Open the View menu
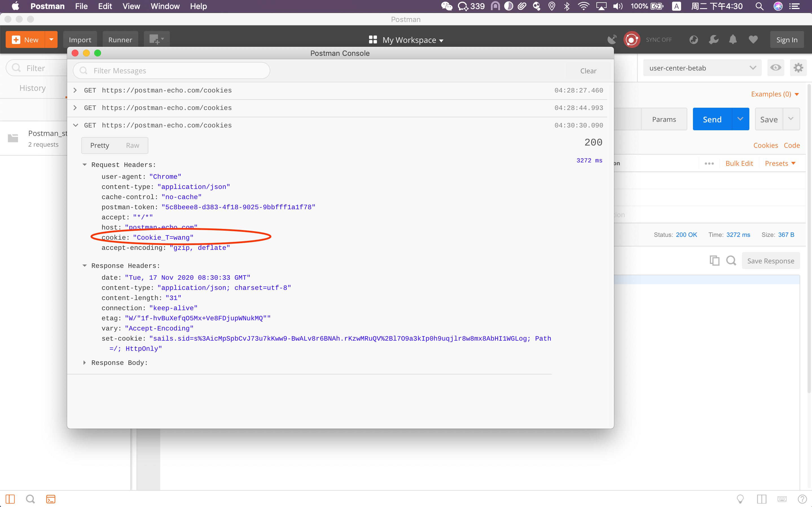The height and width of the screenshot is (507, 812). (x=131, y=6)
